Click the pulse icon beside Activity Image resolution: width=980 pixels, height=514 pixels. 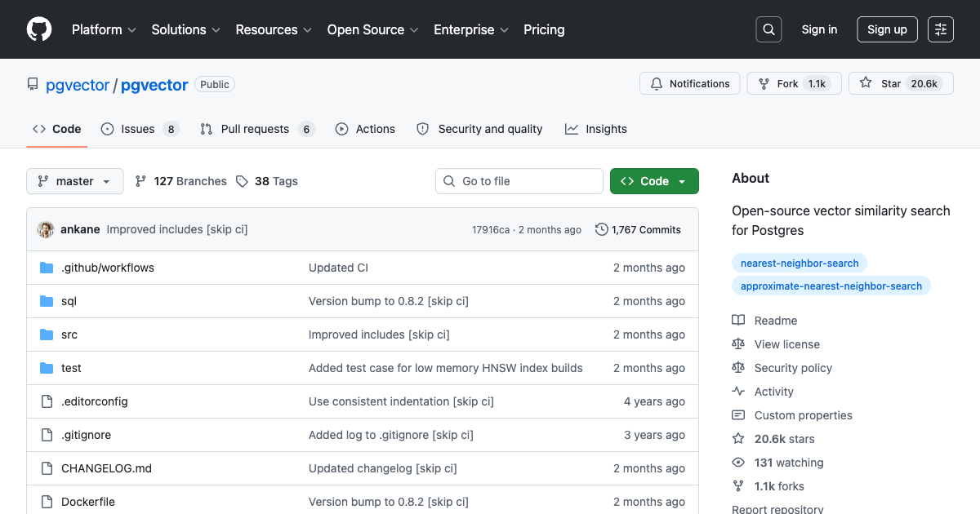coord(738,392)
